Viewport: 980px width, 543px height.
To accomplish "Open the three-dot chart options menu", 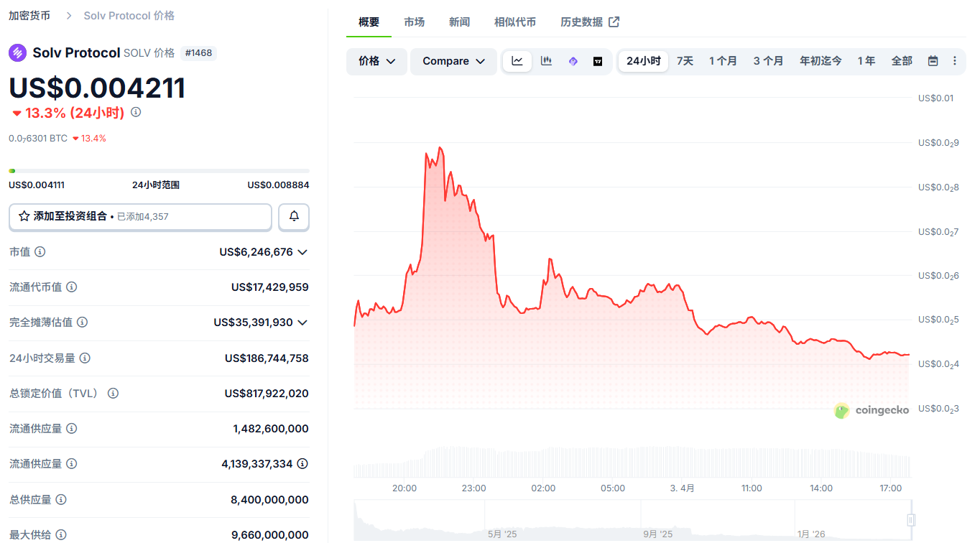I will tap(954, 61).
